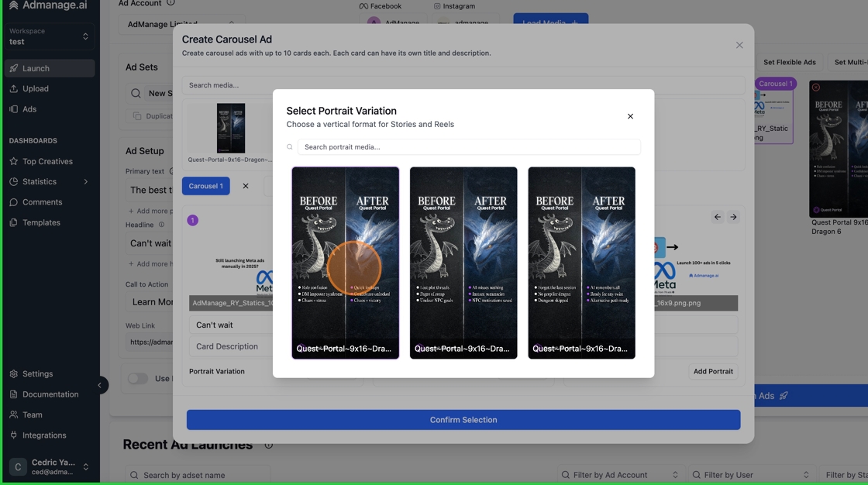
Task: Click the info icon beside Headline
Action: 162,225
